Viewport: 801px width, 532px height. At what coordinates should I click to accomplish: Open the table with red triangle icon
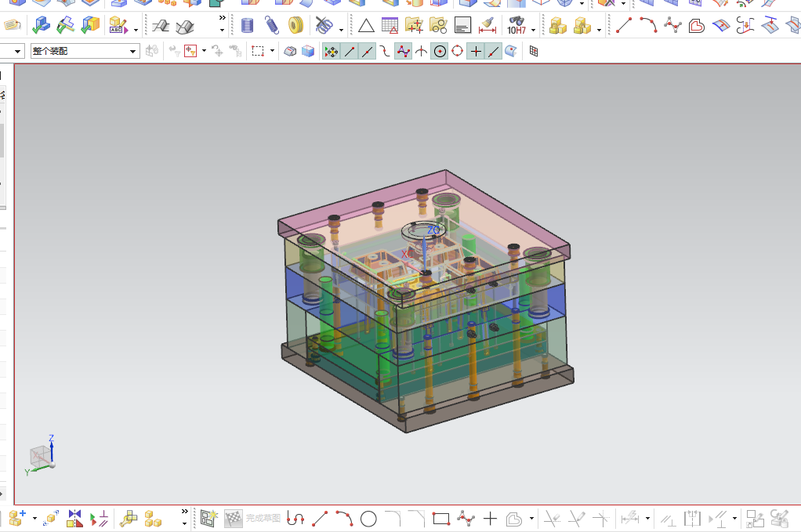tap(390, 25)
